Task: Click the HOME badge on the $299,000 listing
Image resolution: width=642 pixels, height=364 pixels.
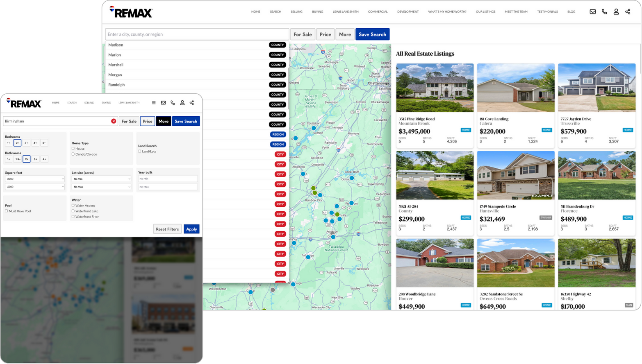Action: [x=466, y=218]
